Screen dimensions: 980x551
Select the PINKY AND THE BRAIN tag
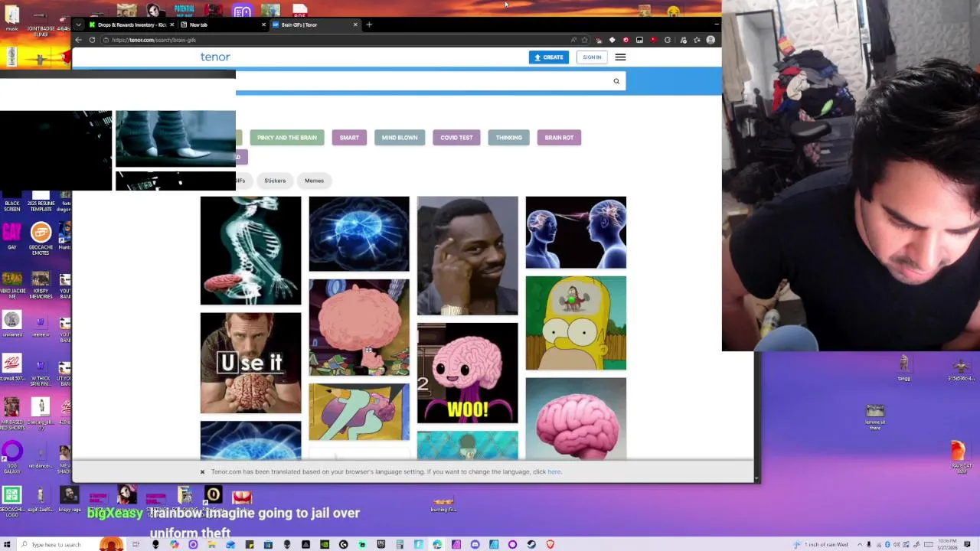click(x=287, y=138)
